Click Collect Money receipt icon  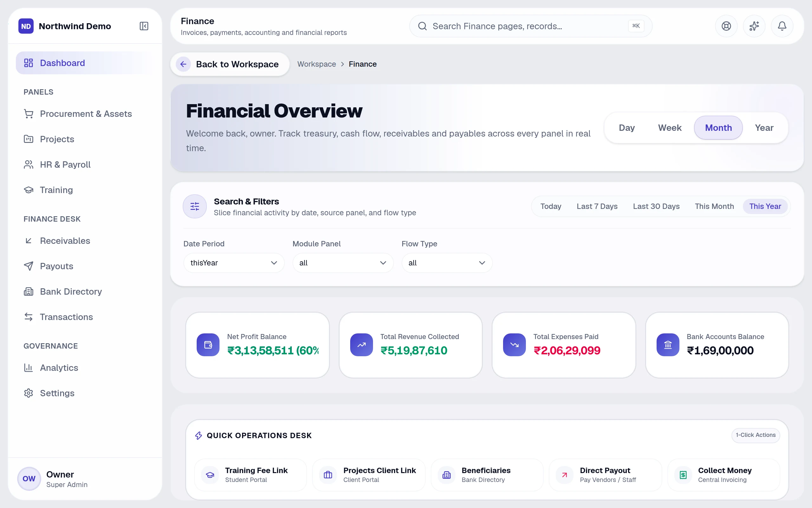pyautogui.click(x=683, y=475)
